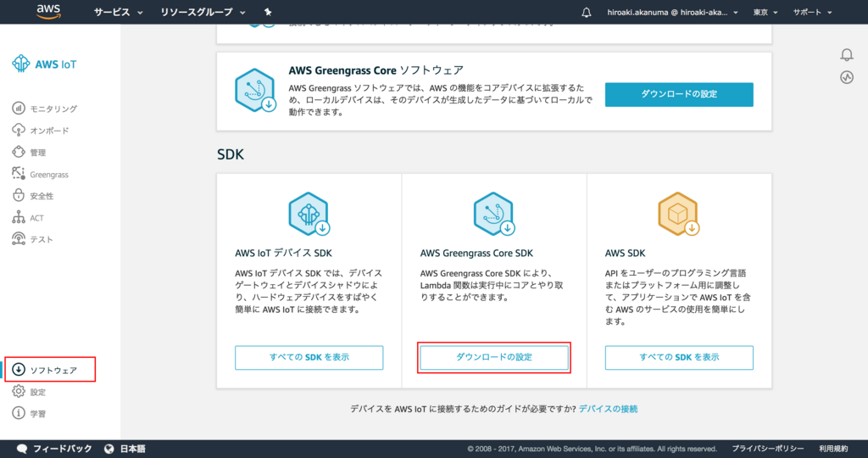Viewport: 868px width, 458px height.
Task: Click the AWS IoT title text in the sidebar
Action: pos(55,64)
